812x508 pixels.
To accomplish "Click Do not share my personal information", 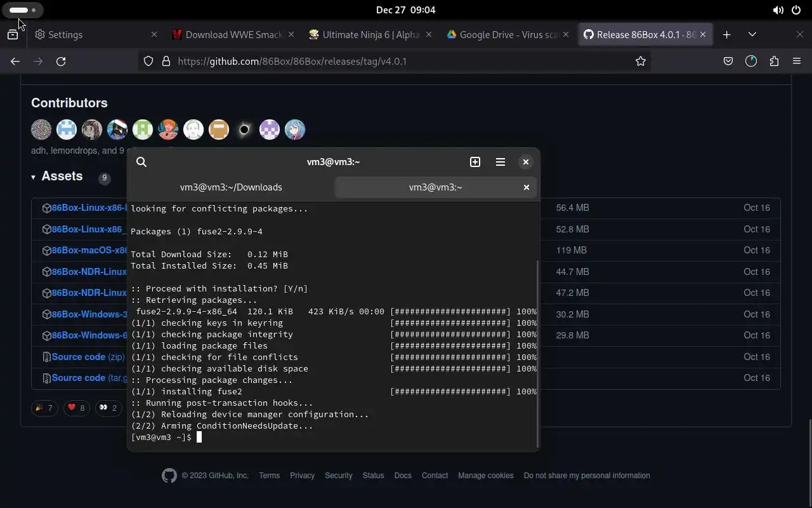I will point(587,476).
